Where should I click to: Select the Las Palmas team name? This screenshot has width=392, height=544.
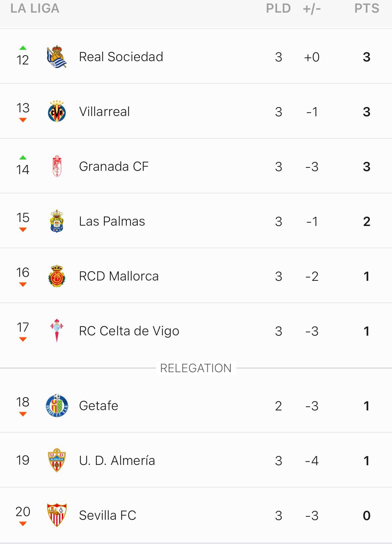point(112,221)
